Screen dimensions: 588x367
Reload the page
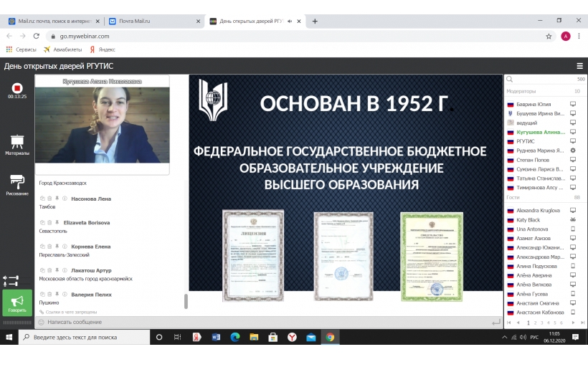[37, 36]
